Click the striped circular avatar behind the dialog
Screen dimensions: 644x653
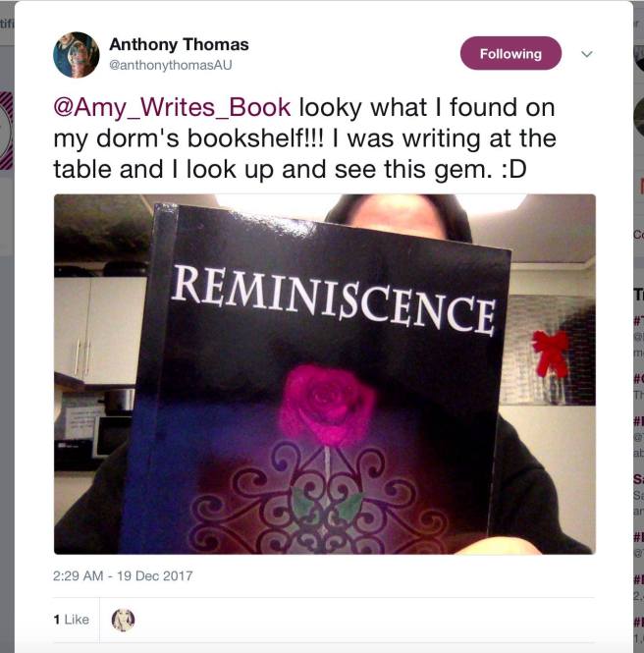coord(7,131)
